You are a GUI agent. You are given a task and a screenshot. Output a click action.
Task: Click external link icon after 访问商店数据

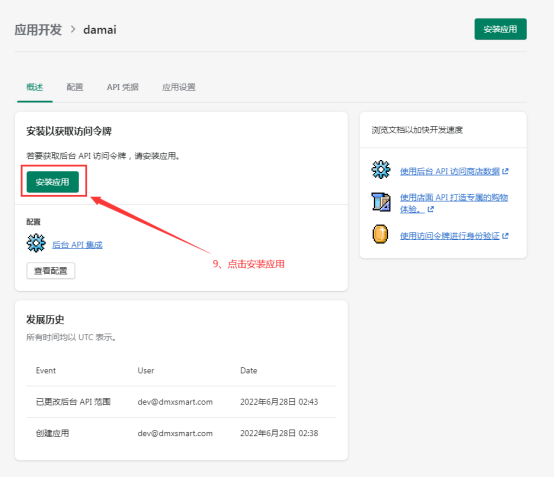[505, 171]
